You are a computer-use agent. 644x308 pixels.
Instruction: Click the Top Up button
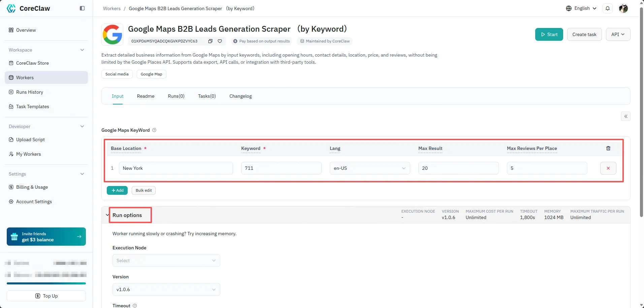click(x=46, y=296)
